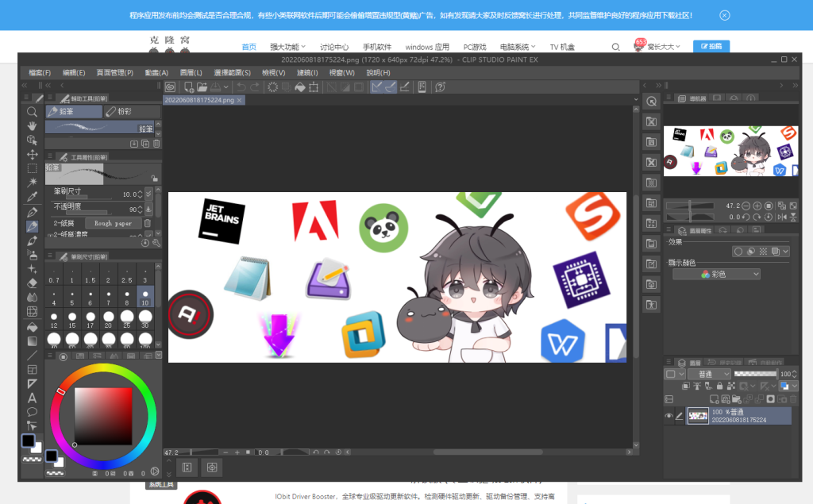Select the Operation object cube tool

point(32,140)
